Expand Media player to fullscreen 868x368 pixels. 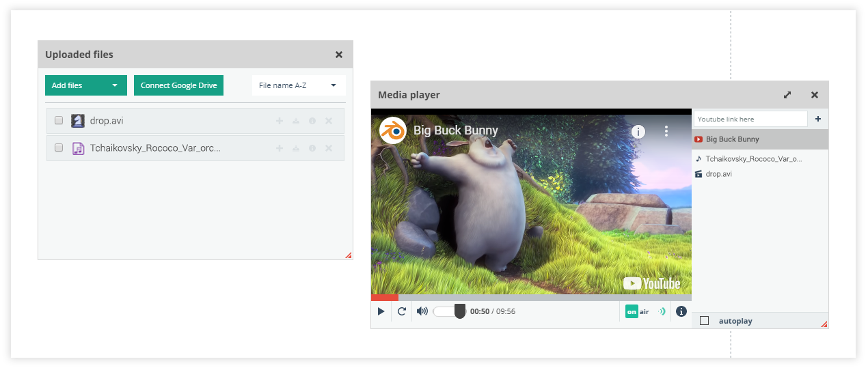click(787, 95)
